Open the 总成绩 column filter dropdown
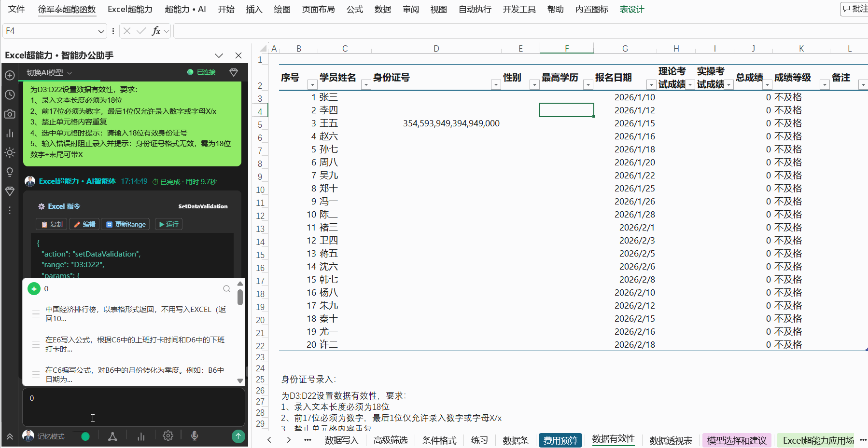868x448 pixels. [767, 85]
